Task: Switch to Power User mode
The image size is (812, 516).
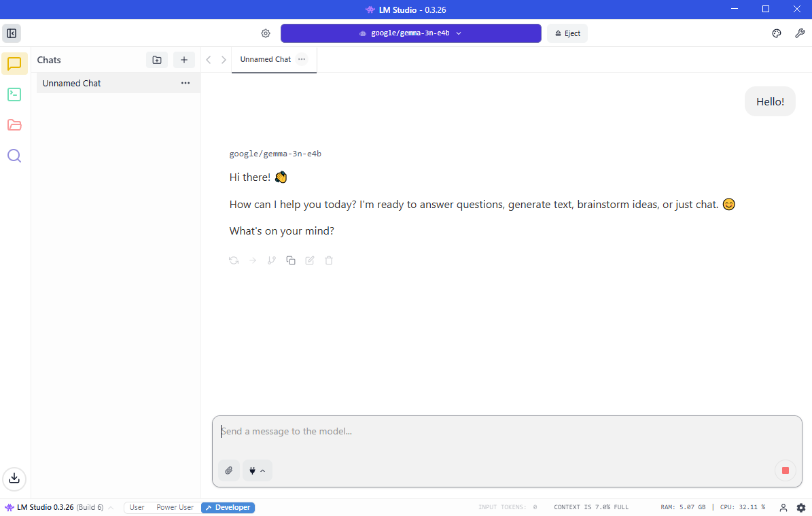Action: 175,508
